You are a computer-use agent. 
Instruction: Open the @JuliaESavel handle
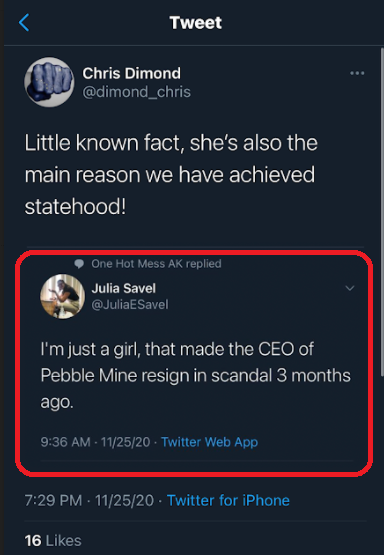tap(130, 304)
